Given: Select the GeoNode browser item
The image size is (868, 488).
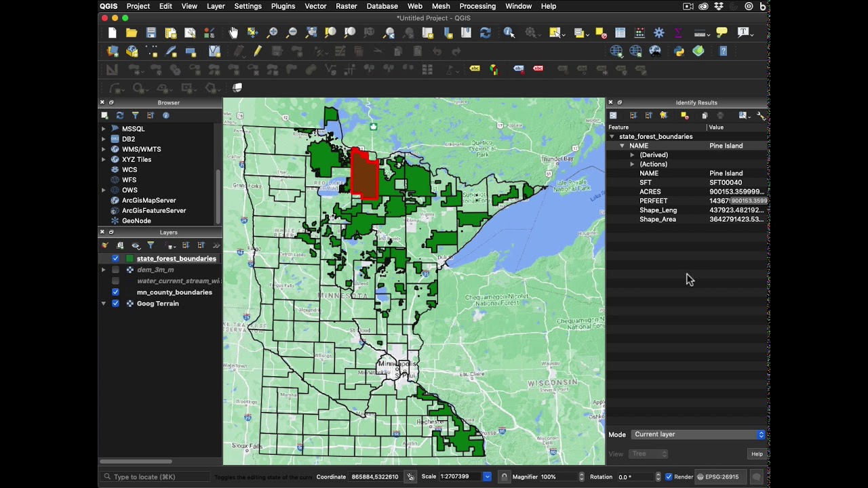Looking at the screenshot, I should [x=136, y=221].
